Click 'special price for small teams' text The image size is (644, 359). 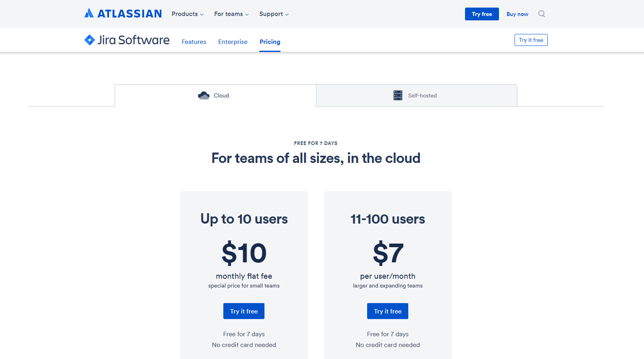click(x=244, y=286)
